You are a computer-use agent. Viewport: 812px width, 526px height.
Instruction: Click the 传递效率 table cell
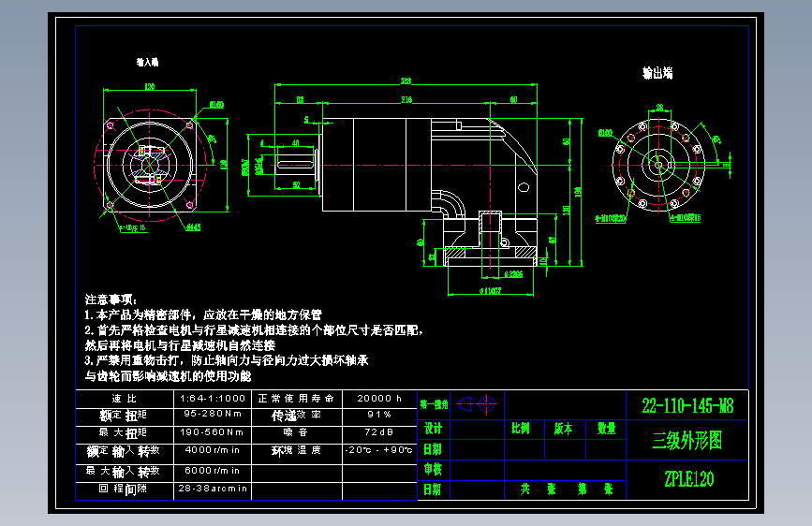pos(297,416)
